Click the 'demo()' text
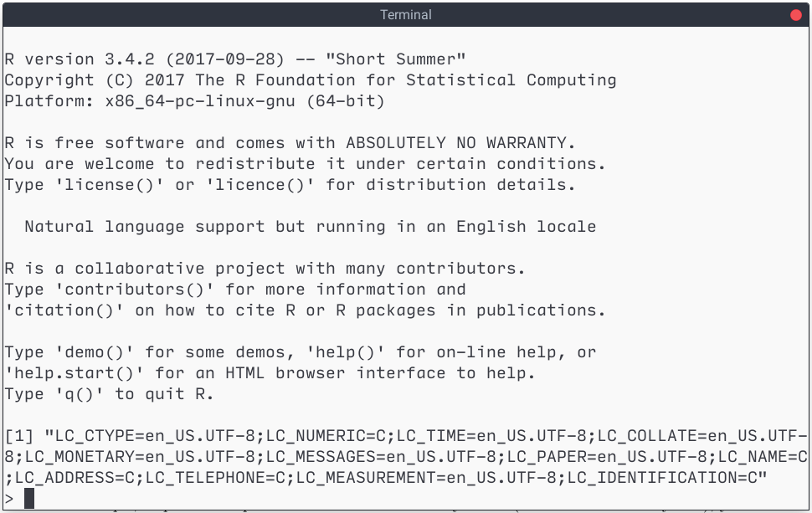This screenshot has height=513, width=812. [x=95, y=352]
